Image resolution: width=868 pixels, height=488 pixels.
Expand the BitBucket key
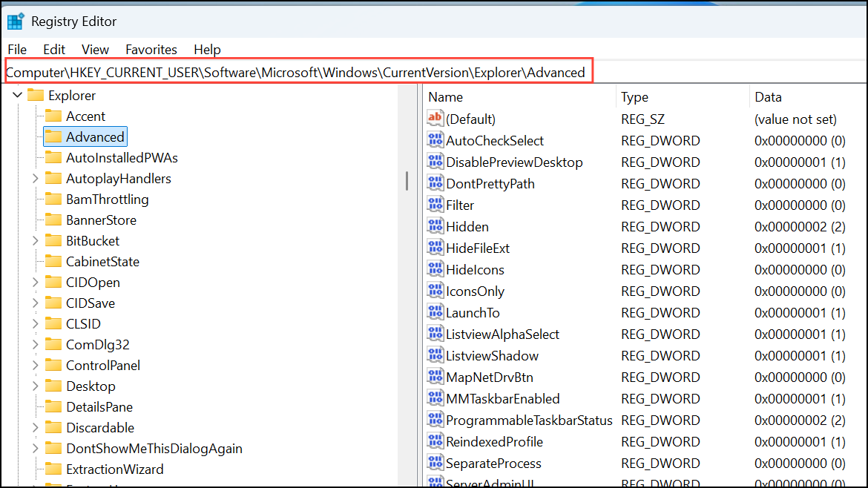coord(36,241)
